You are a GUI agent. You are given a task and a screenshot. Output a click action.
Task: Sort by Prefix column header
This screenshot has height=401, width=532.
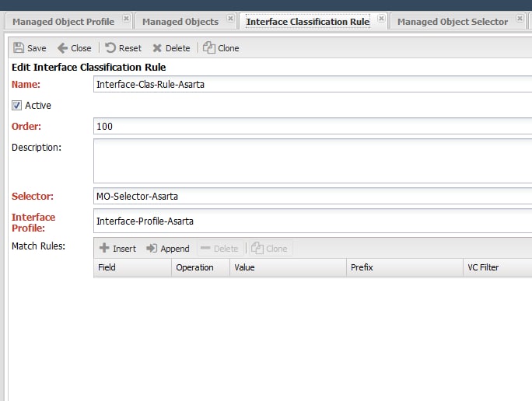[x=404, y=267]
